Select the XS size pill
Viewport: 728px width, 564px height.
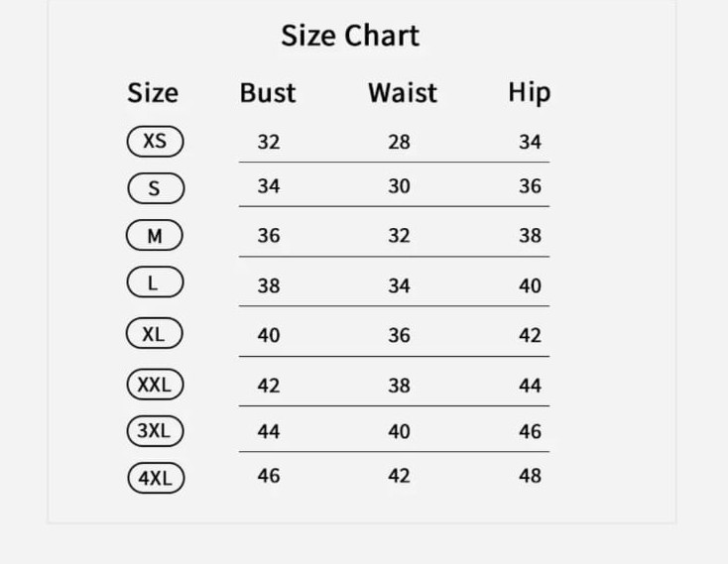pos(155,141)
